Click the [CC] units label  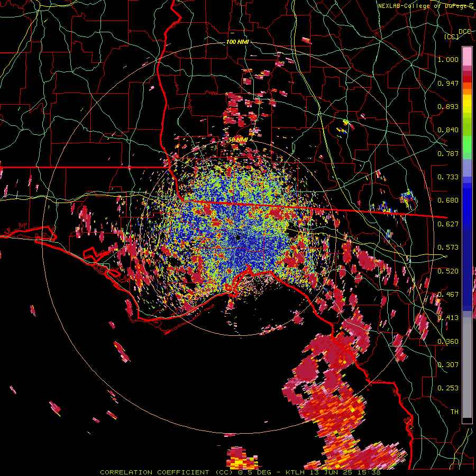pyautogui.click(x=452, y=36)
